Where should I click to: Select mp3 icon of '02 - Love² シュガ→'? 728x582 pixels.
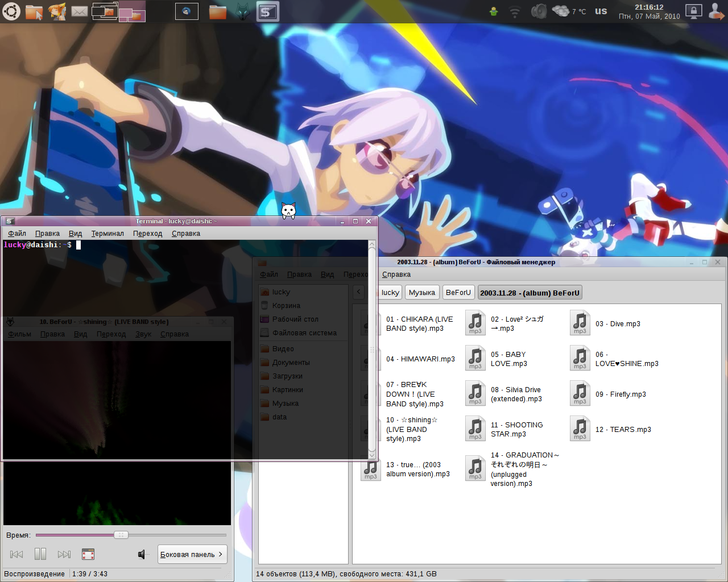pyautogui.click(x=475, y=323)
